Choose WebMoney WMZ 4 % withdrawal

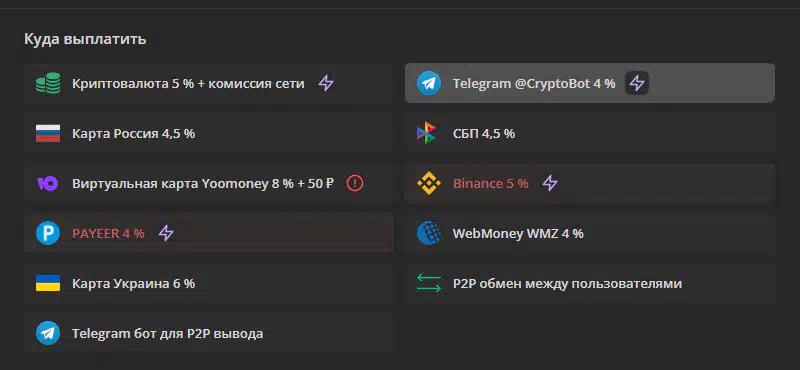[x=590, y=234]
